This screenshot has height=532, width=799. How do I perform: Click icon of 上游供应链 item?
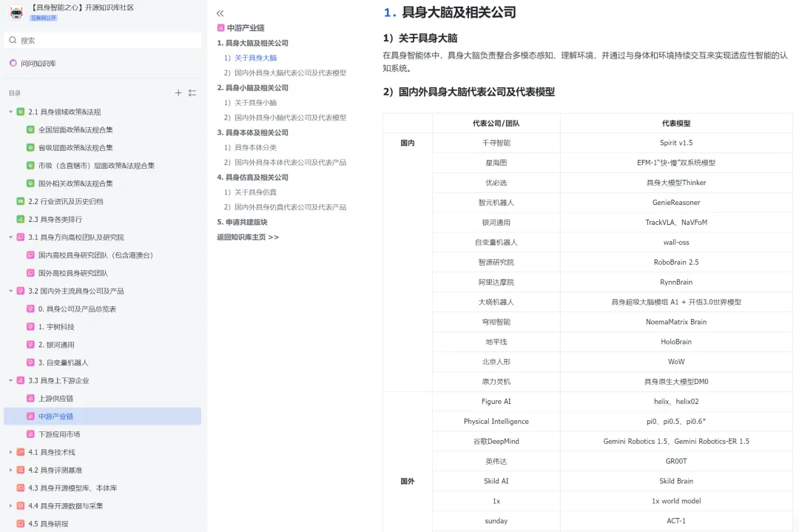[30, 399]
